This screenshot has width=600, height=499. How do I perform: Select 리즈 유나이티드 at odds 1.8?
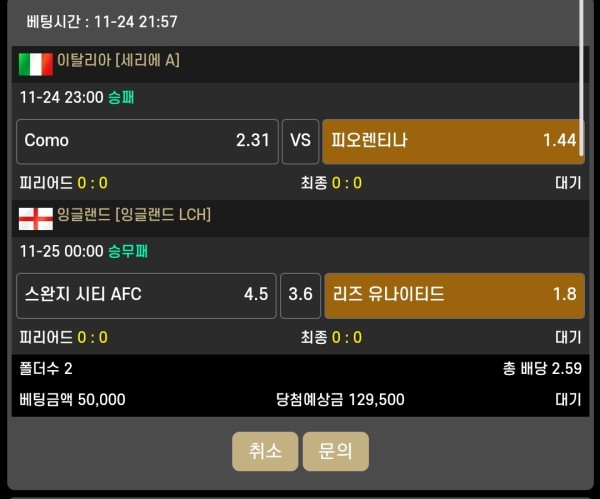[454, 295]
